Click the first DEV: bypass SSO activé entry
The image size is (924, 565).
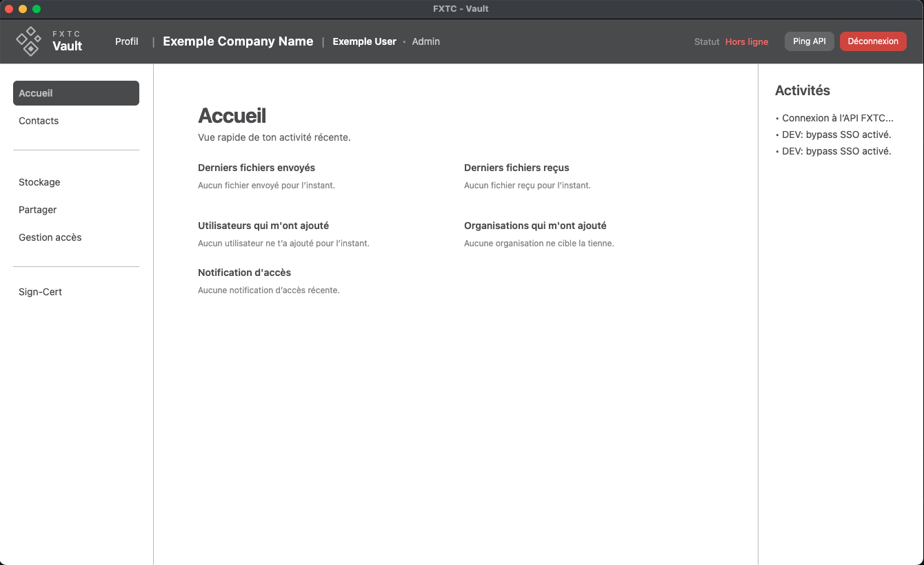836,135
